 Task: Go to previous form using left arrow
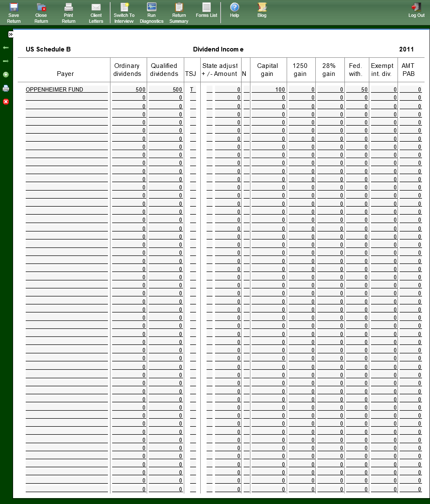point(6,48)
